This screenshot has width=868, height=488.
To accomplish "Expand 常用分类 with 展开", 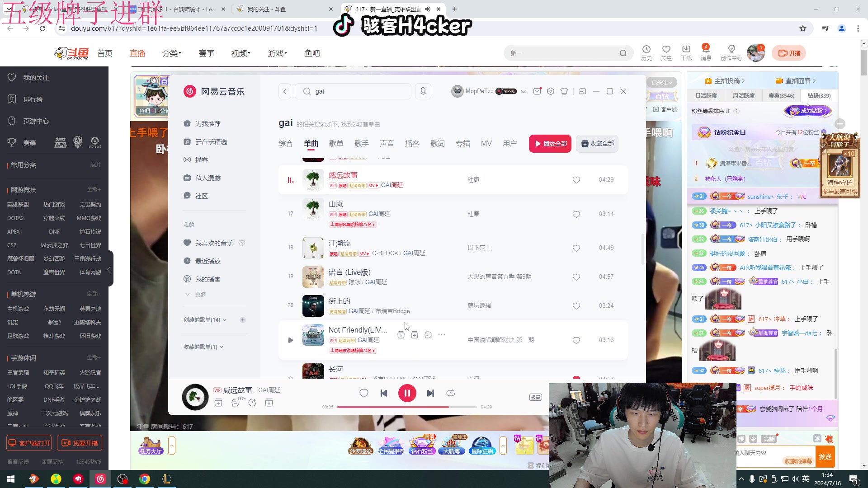I will 96,164.
